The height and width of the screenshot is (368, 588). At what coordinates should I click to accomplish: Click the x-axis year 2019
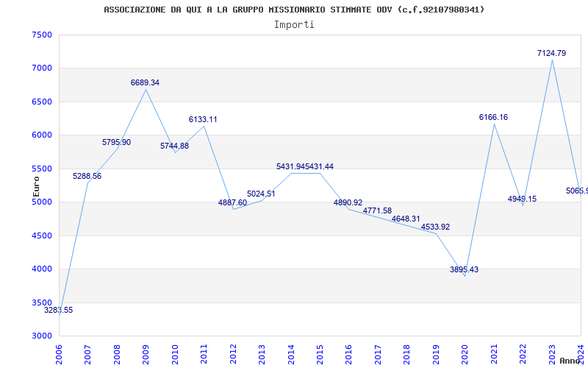coord(436,355)
